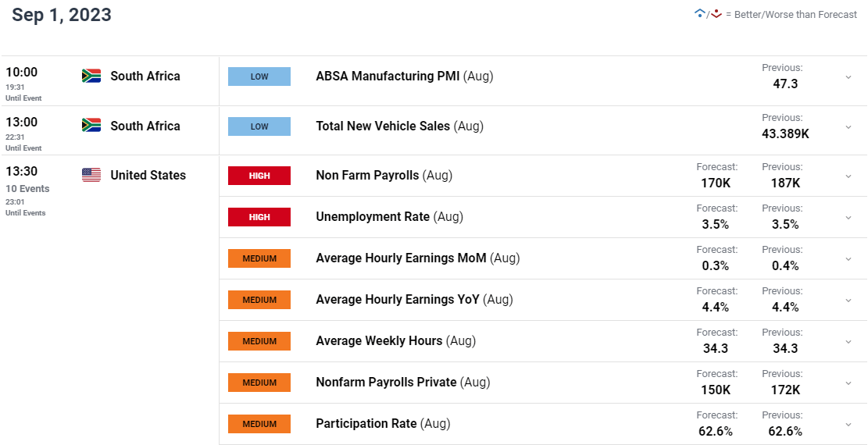The width and height of the screenshot is (868, 445).
Task: Click the red worse-than-forecast legend icon
Action: point(716,14)
